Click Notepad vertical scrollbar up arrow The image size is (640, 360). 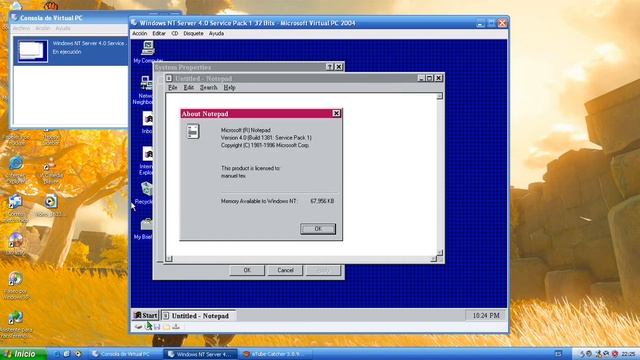tap(440, 96)
